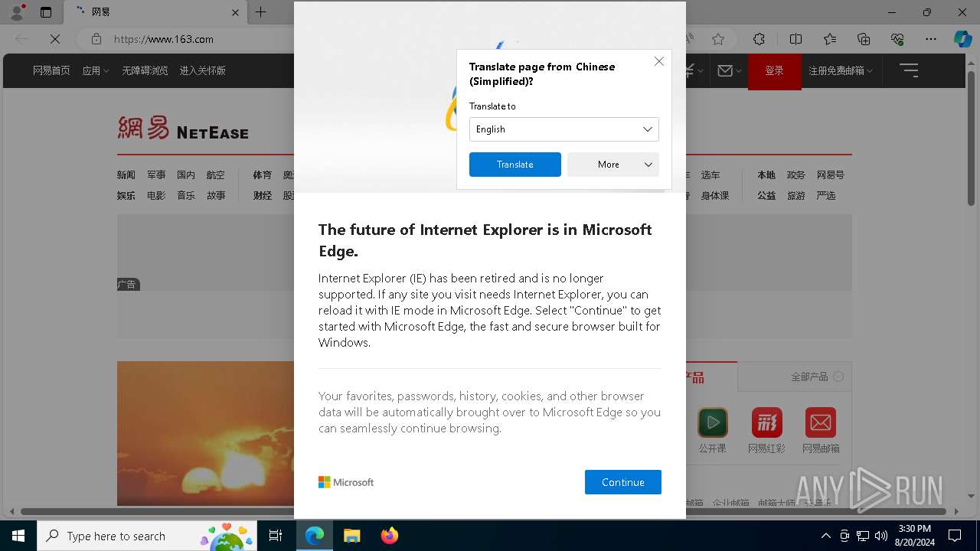Expand the mail envelope dropdown in header
The image size is (980, 551).
pos(730,70)
